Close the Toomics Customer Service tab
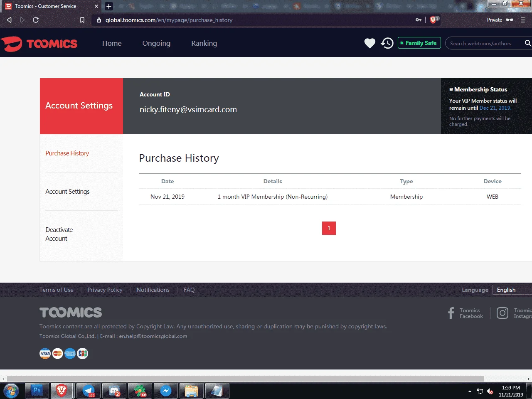Image resolution: width=532 pixels, height=399 pixels. click(96, 6)
